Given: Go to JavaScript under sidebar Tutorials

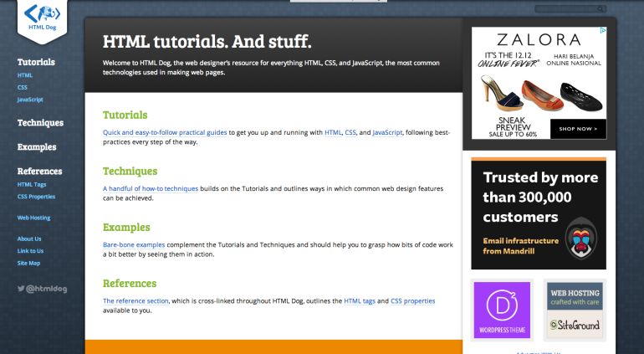Looking at the screenshot, I should tap(30, 100).
